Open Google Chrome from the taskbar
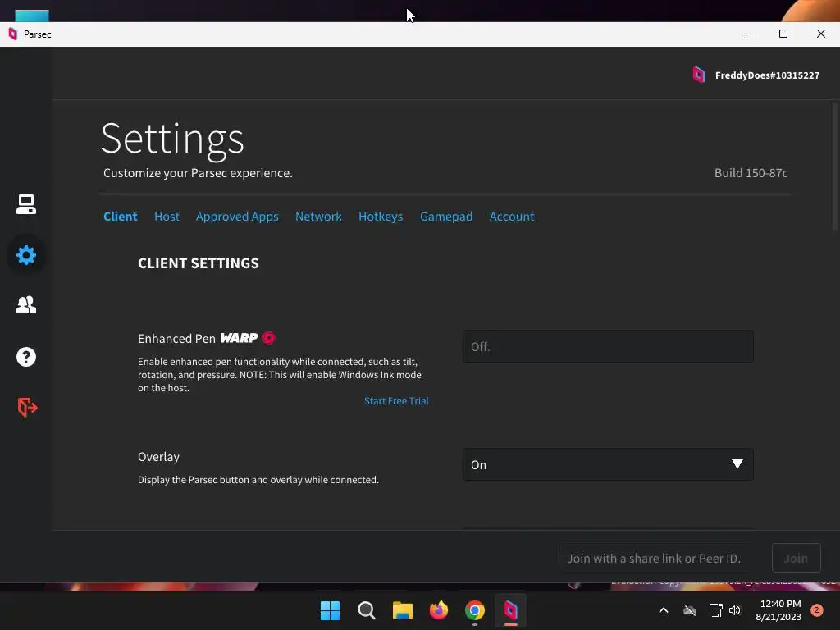 coord(475,610)
